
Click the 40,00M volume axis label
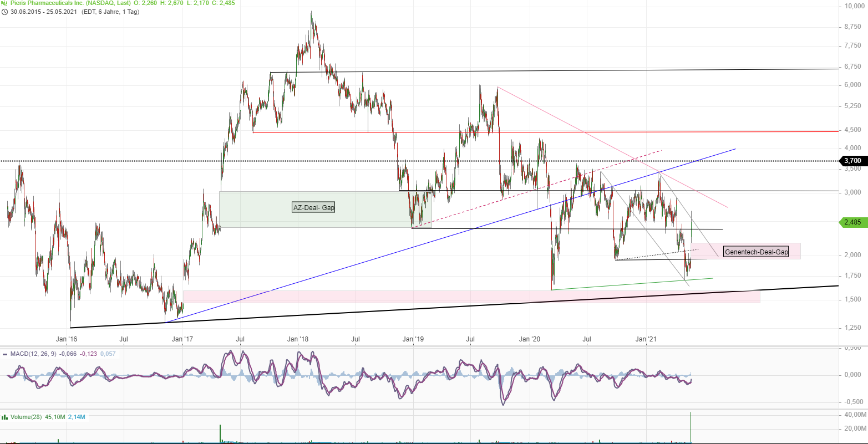855,415
